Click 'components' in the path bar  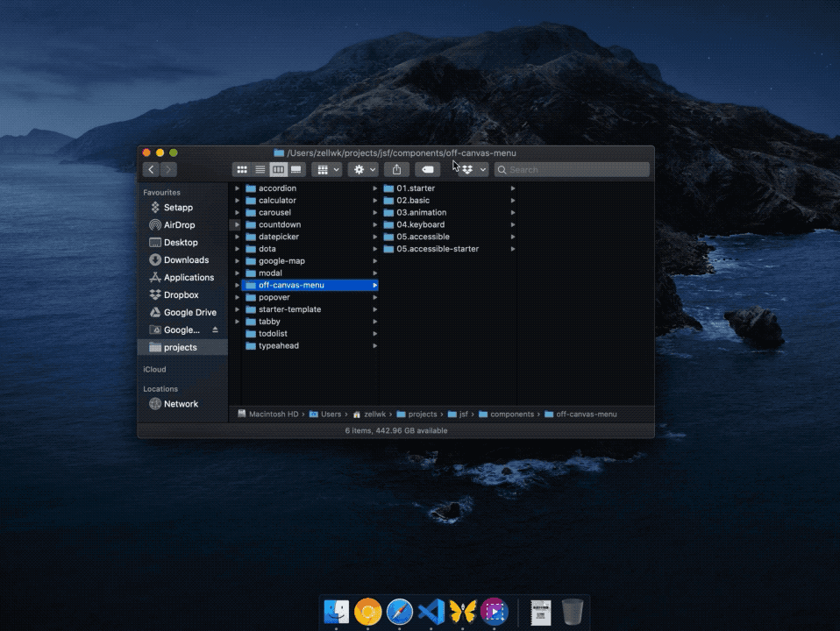coord(512,414)
